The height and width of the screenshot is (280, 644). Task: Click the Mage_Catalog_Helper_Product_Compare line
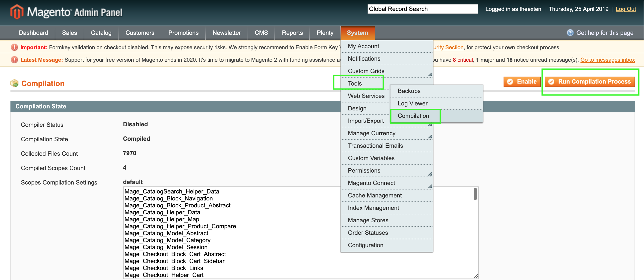[x=180, y=226]
